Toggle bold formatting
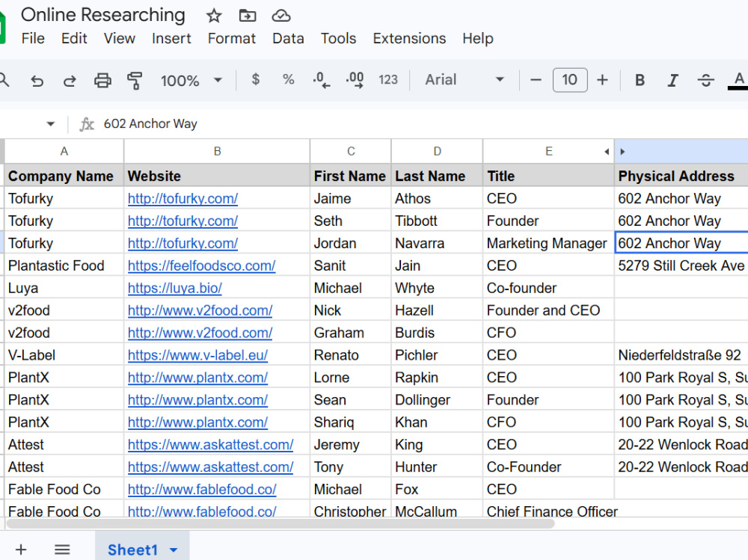 click(640, 80)
